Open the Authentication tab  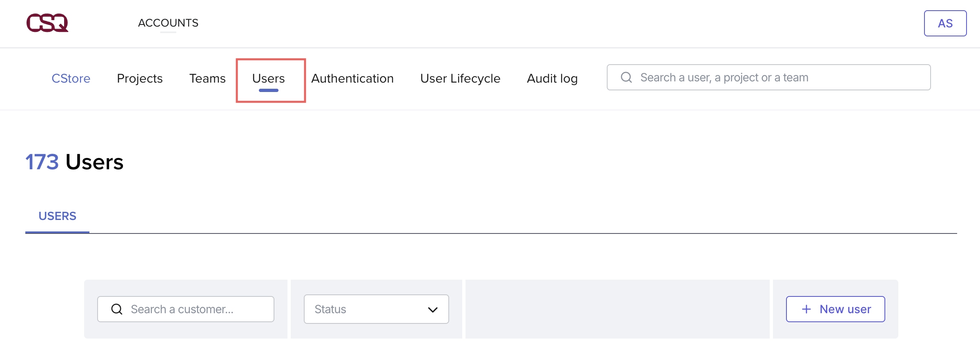pos(352,78)
